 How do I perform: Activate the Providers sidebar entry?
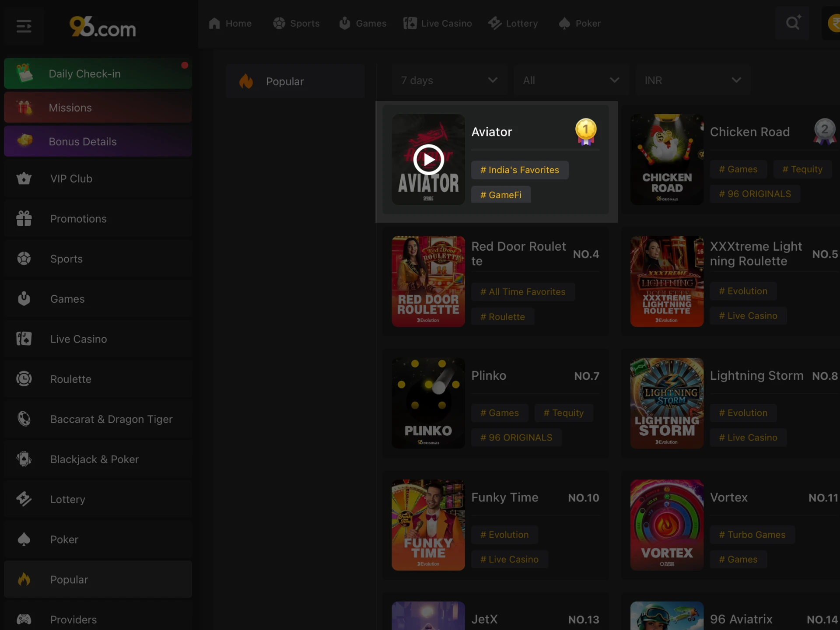point(73,619)
